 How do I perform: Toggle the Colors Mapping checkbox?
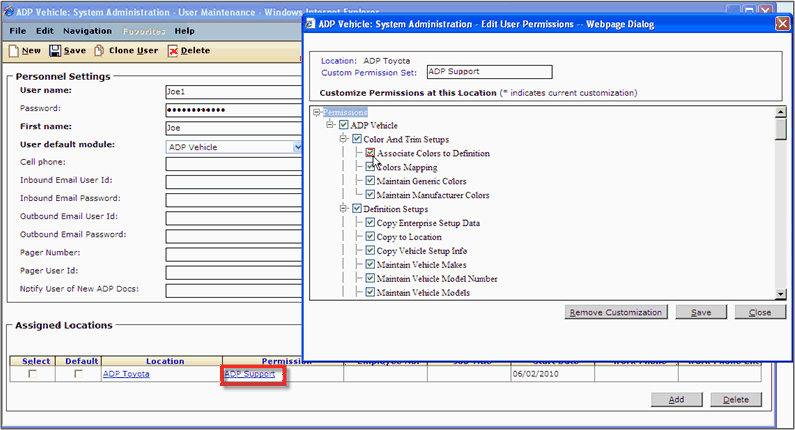[370, 166]
